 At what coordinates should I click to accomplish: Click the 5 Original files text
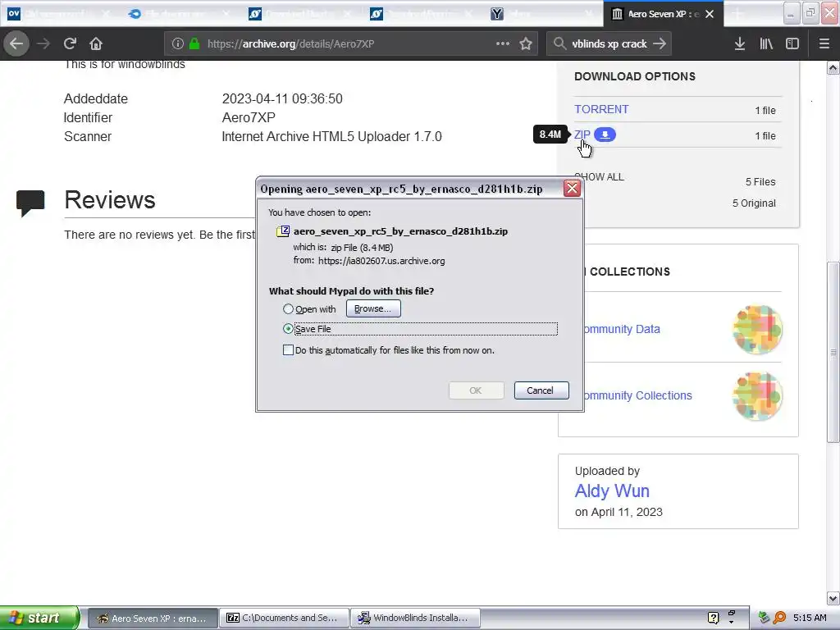click(x=754, y=203)
